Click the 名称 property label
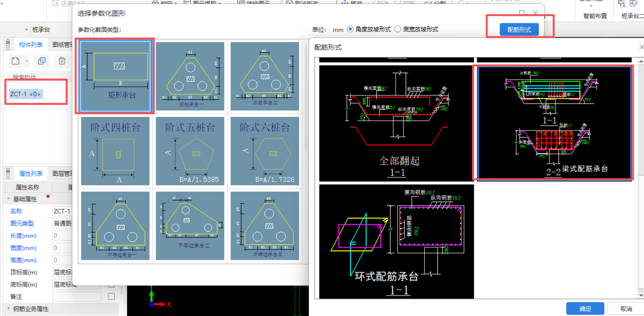644x316 pixels. coord(16,211)
